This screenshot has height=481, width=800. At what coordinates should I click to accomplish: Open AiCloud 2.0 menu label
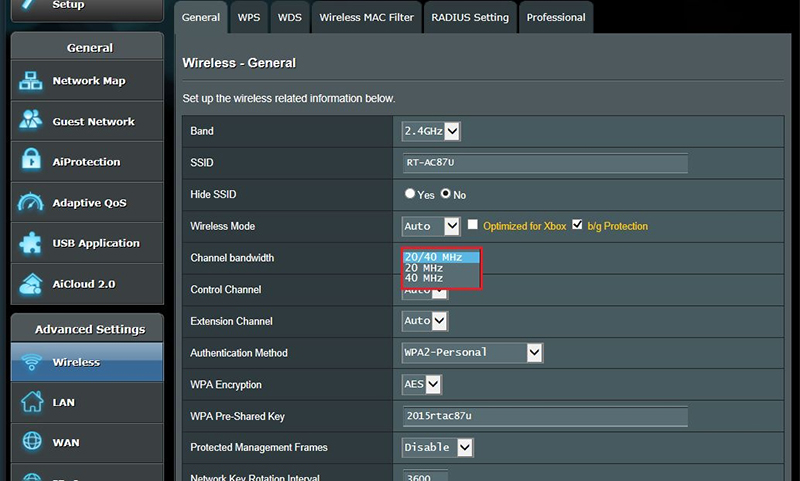(x=84, y=284)
